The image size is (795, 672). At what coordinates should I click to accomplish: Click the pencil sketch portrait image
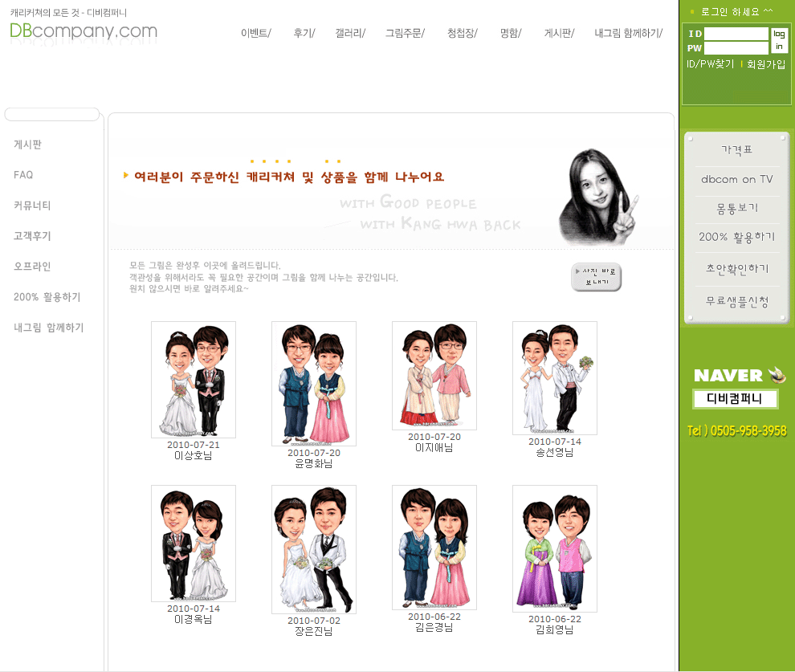pyautogui.click(x=598, y=198)
